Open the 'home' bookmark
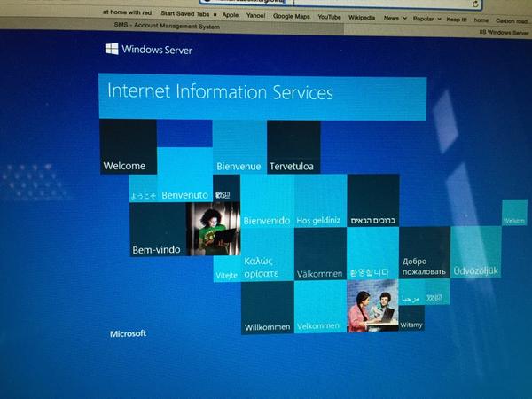532x399 pixels. (x=481, y=20)
